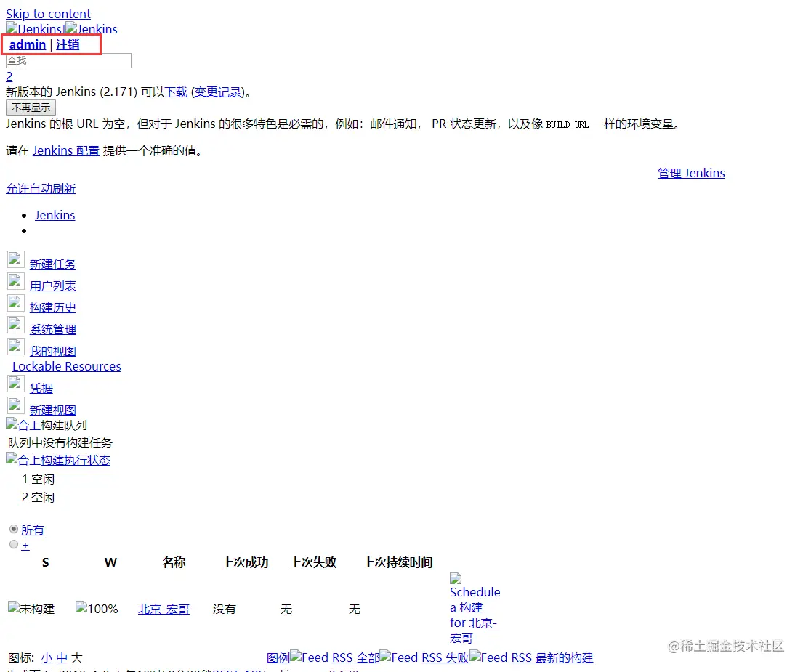Click the broken icon beside 系统管理
This screenshot has height=672, width=803.
(x=16, y=325)
